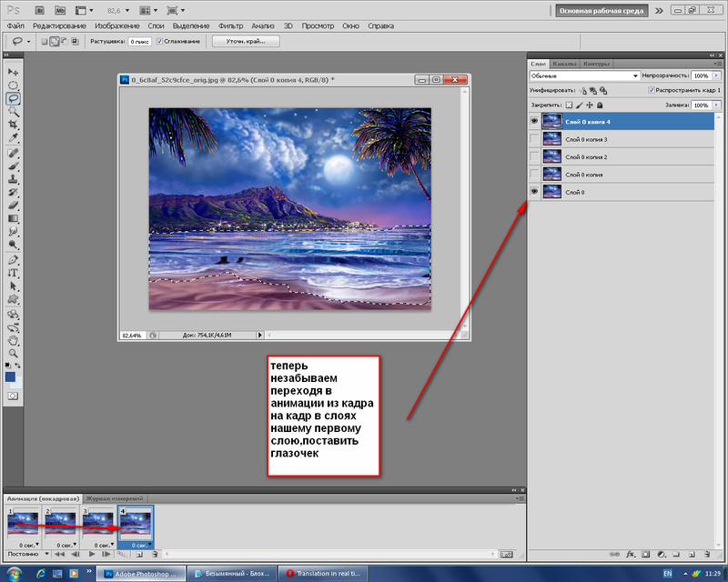Uncheck the Сглаживание checkbox
The height and width of the screenshot is (582, 728).
[x=160, y=41]
